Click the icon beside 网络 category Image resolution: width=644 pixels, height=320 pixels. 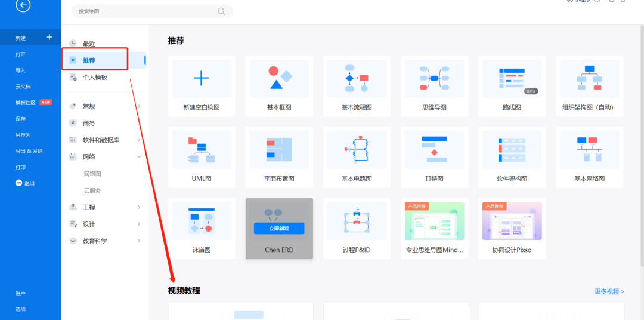coord(73,156)
